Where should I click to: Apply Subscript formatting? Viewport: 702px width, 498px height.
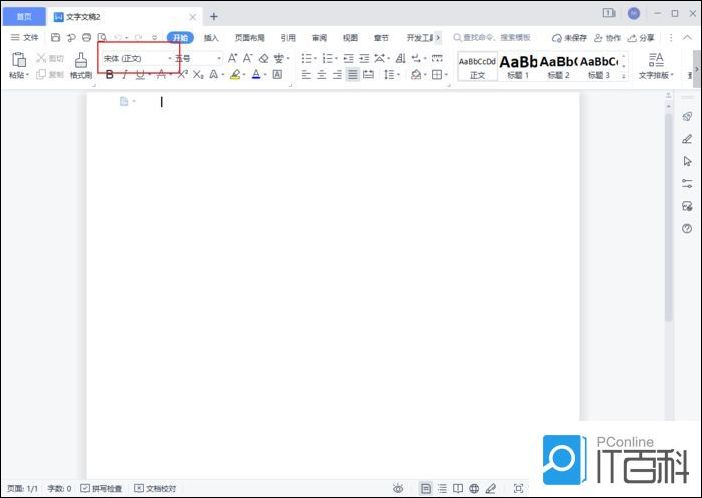[198, 74]
